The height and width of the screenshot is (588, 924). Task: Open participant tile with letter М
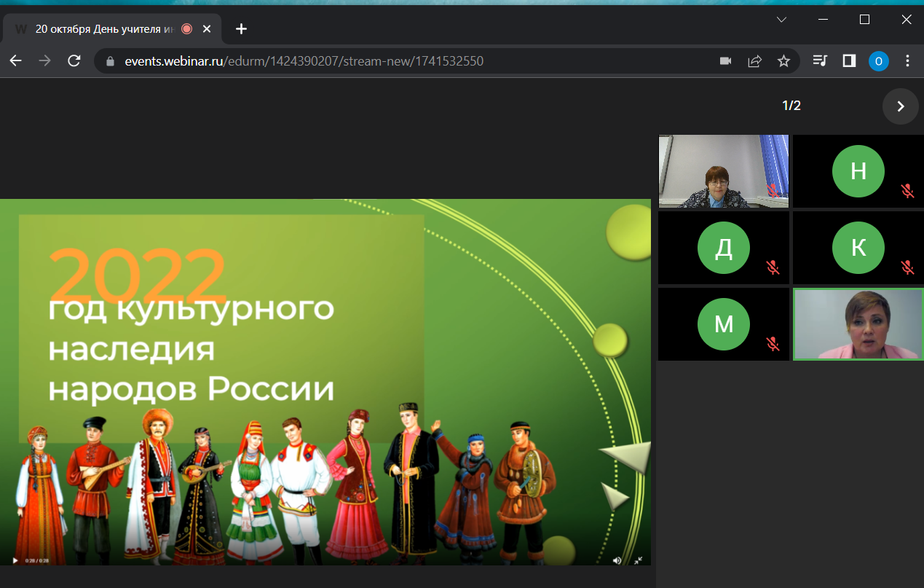pos(724,324)
